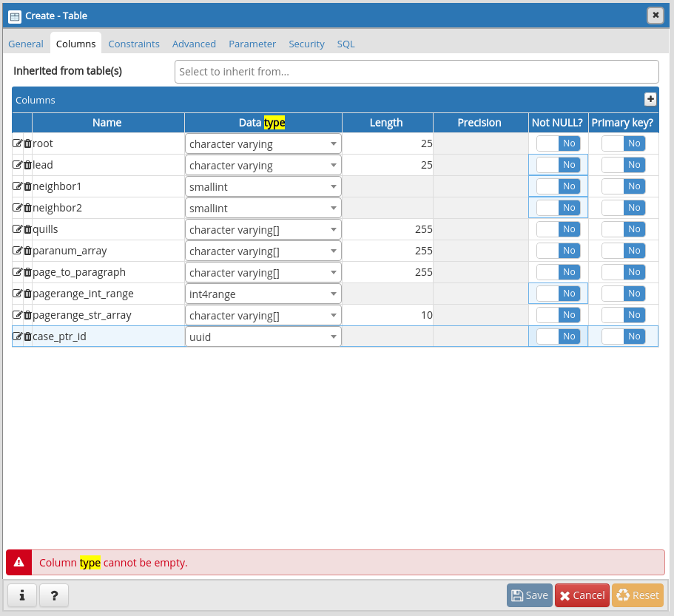Image resolution: width=674 pixels, height=616 pixels.
Task: Delete the lead column with trash icon
Action: coord(27,165)
